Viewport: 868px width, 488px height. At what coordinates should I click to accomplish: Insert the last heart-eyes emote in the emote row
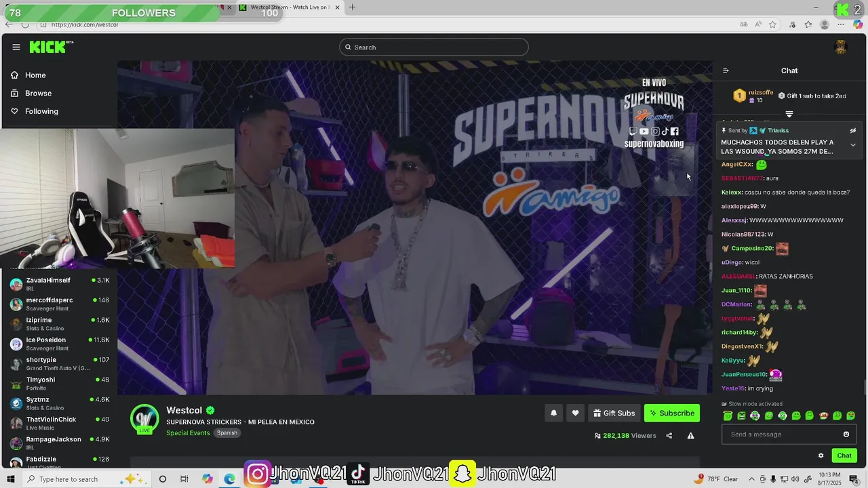(x=851, y=416)
